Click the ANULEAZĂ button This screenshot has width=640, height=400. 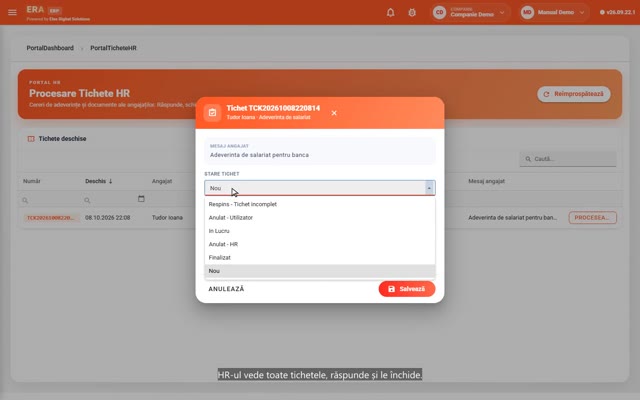tap(227, 289)
